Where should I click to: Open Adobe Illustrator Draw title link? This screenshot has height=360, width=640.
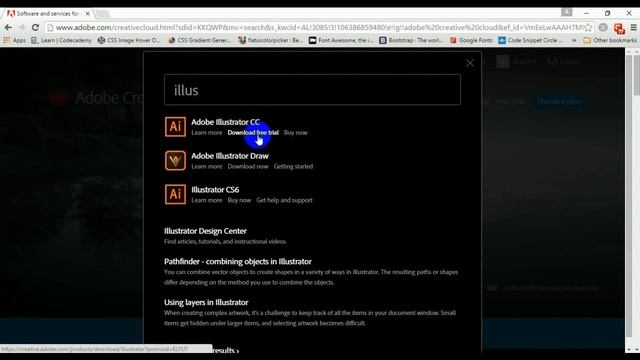[230, 156]
